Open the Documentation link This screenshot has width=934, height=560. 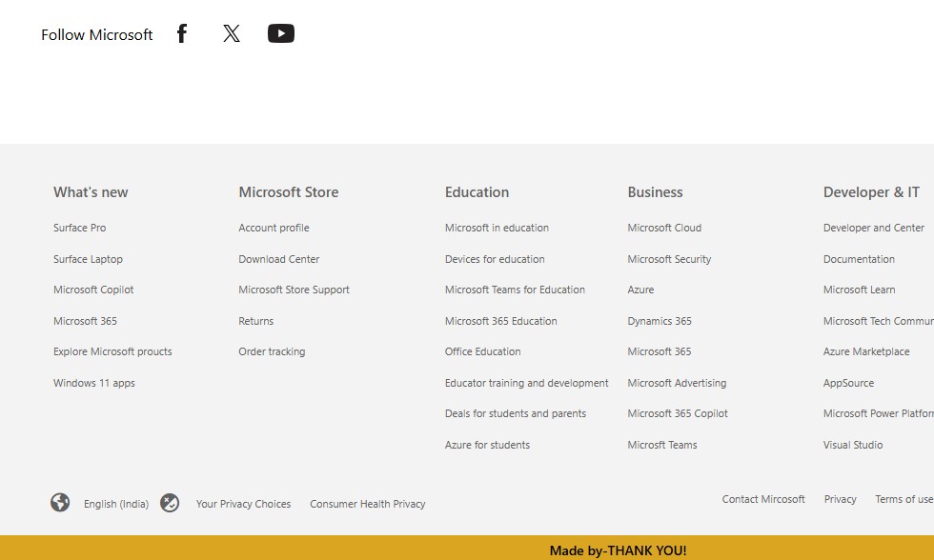(859, 259)
